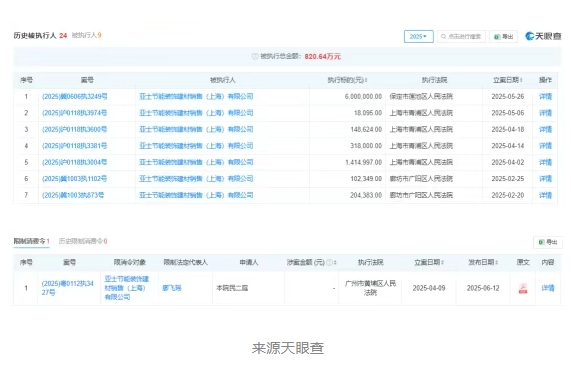
Task: View 详情 for the 2025-04-14 case
Action: [x=545, y=146]
